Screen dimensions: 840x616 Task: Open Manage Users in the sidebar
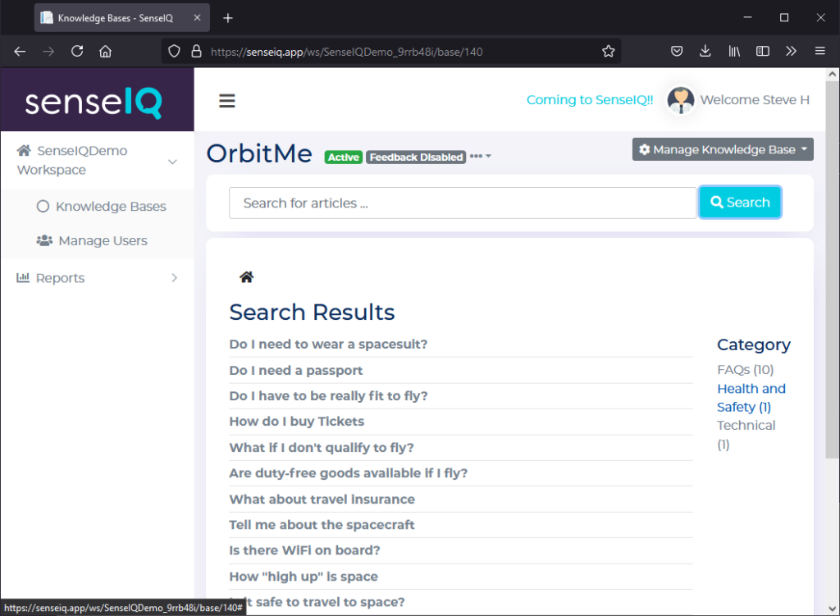point(92,240)
